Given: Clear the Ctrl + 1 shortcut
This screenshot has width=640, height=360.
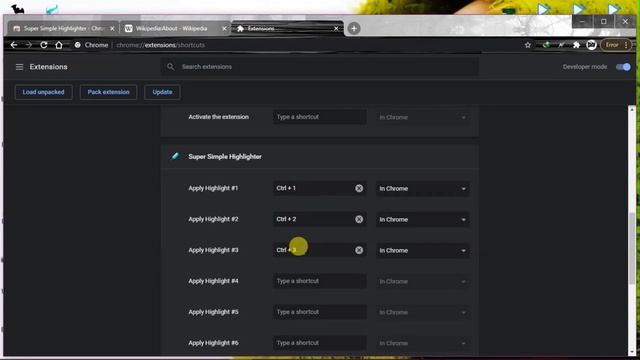Looking at the screenshot, I should 359,188.
